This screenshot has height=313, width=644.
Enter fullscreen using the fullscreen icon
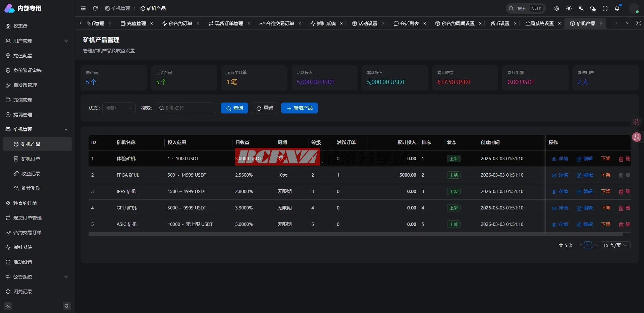(x=605, y=8)
